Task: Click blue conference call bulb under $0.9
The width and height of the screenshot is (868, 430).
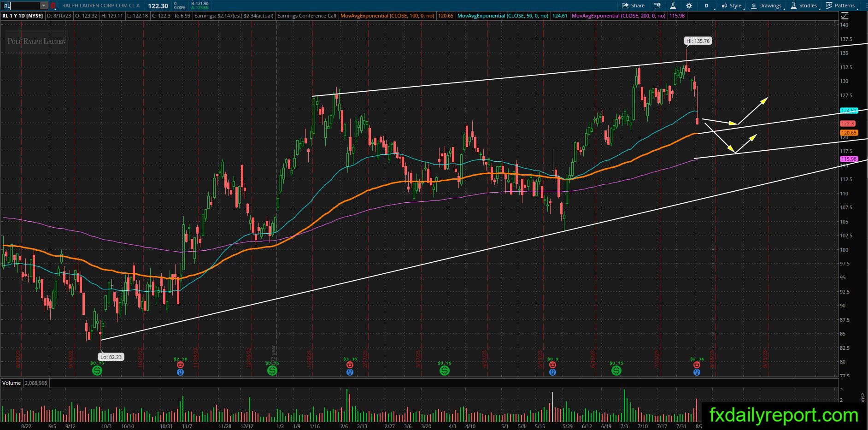Action: coord(552,372)
